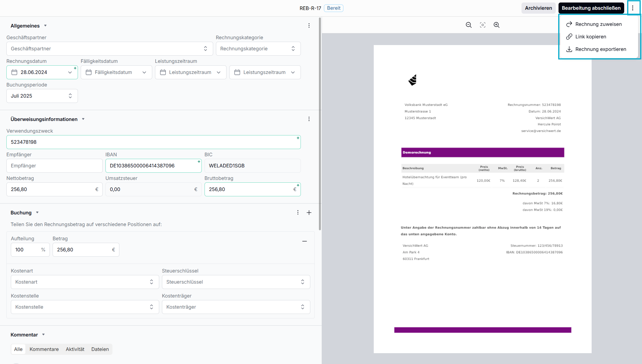Click Bearbeitung abschließen button
642x364 pixels.
coord(591,8)
